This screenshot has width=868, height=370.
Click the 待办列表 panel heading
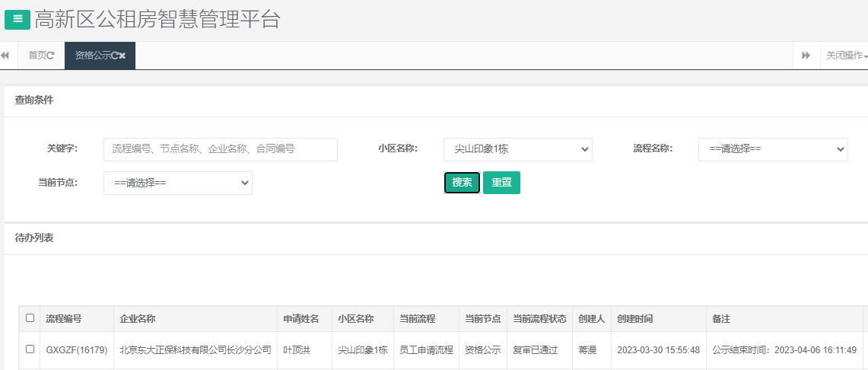pyautogui.click(x=33, y=238)
